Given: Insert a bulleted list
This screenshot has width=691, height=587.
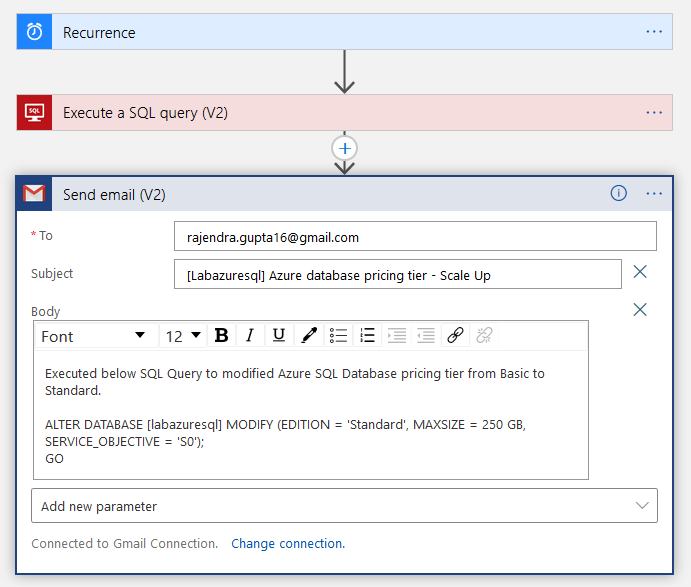Looking at the screenshot, I should click(x=338, y=336).
